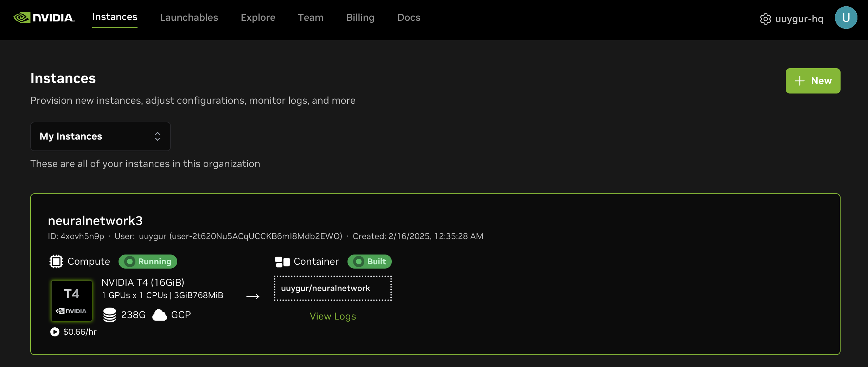The width and height of the screenshot is (868, 367).
Task: Click the Running status badge
Action: pos(148,262)
